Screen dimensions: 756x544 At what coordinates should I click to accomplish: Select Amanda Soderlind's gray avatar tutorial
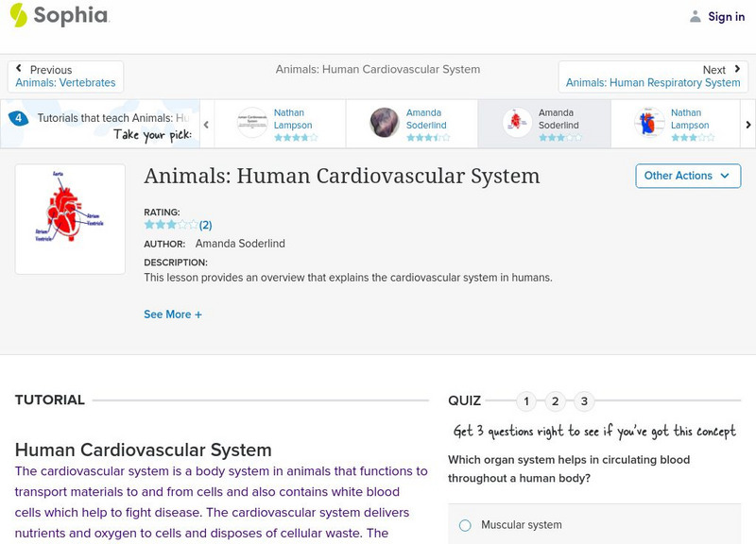pos(385,124)
